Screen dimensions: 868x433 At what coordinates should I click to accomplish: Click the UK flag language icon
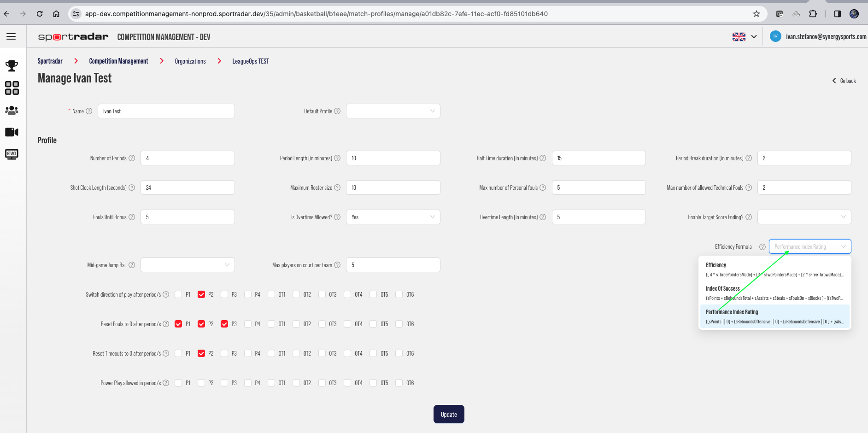739,37
